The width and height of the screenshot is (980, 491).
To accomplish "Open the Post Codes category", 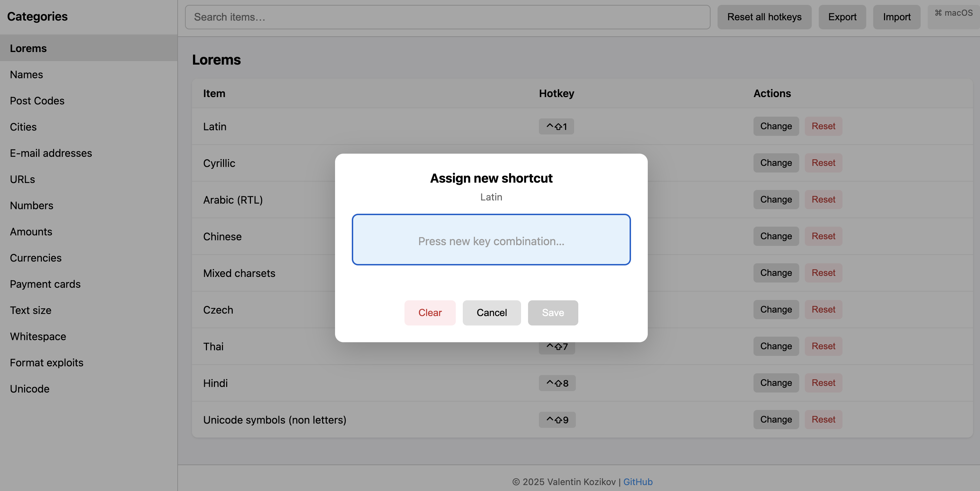I will point(37,101).
